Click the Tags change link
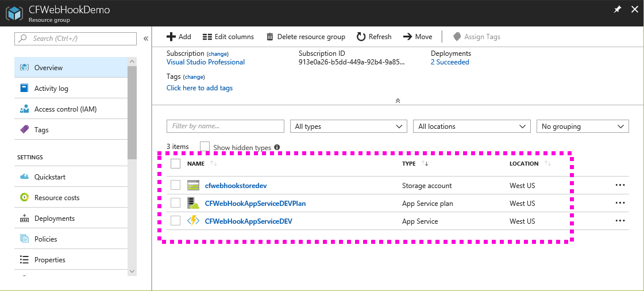 tap(194, 77)
